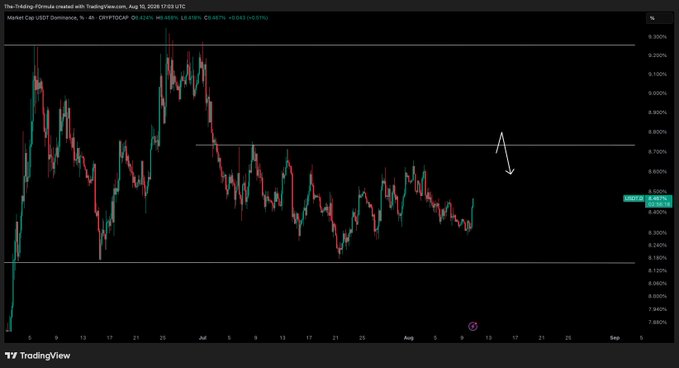This screenshot has width=679, height=368.
Task: Click the 8.000% price axis label
Action: coord(657,297)
